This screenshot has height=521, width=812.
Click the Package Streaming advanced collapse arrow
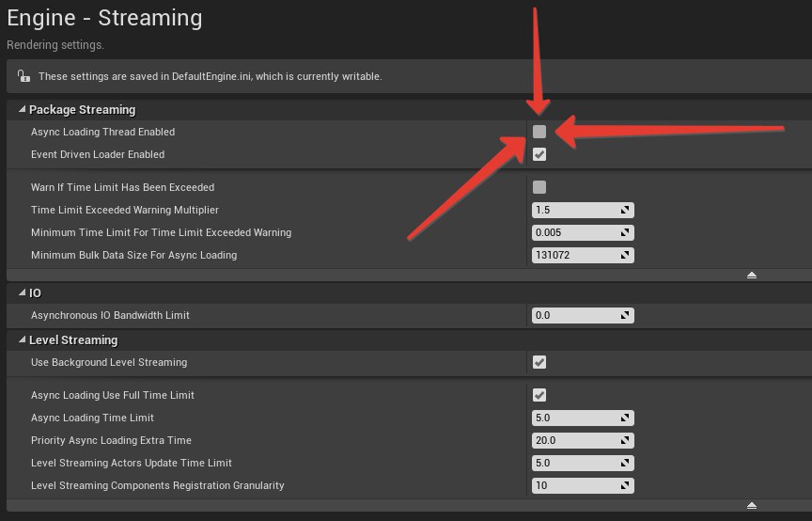752,275
